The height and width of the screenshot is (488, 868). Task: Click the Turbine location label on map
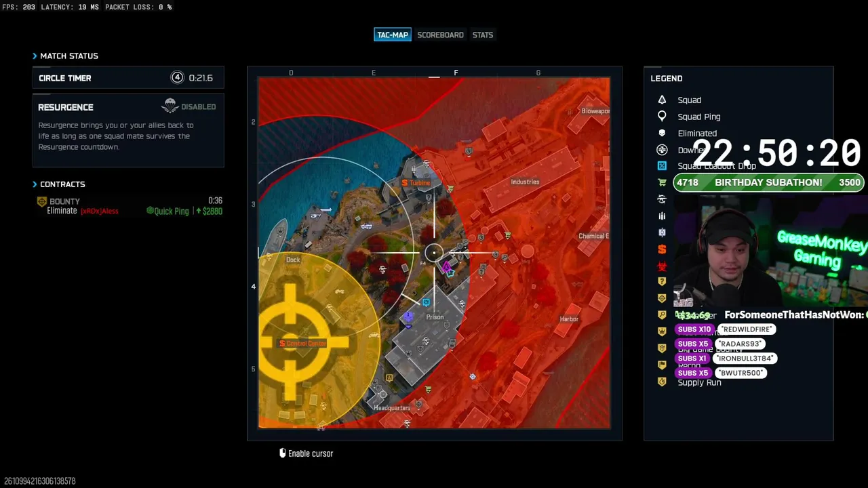click(420, 183)
